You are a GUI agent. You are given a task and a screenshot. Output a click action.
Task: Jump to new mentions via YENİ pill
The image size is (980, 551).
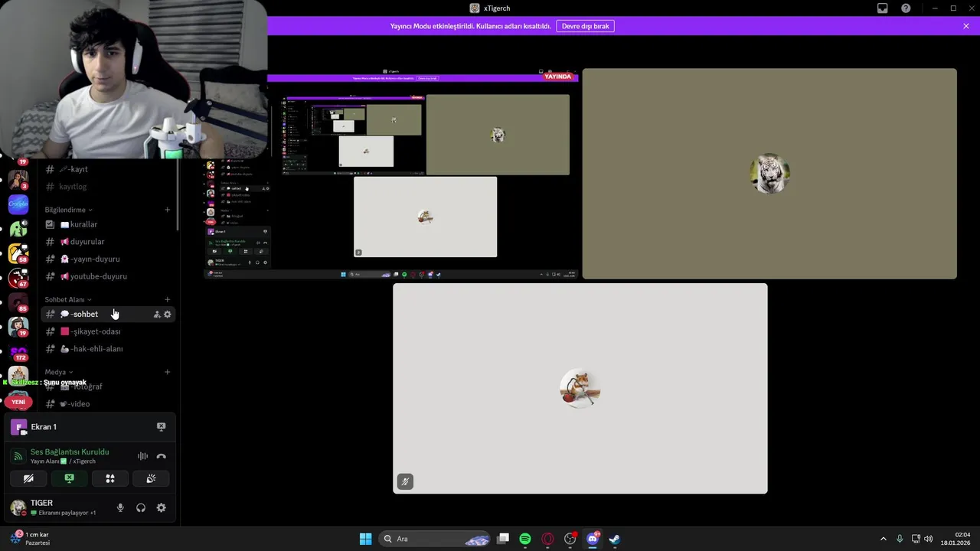tap(18, 402)
